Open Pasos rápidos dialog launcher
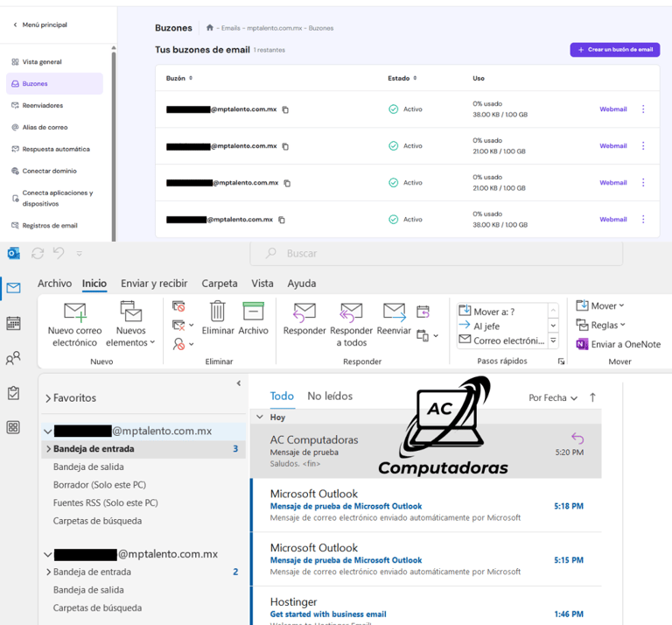Screen dimensions: 672x625 561,362
